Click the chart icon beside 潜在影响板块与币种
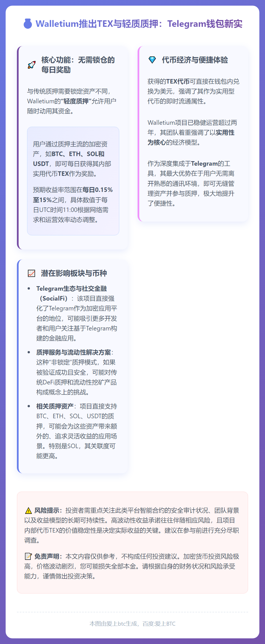This screenshot has width=265, height=644. (31, 273)
